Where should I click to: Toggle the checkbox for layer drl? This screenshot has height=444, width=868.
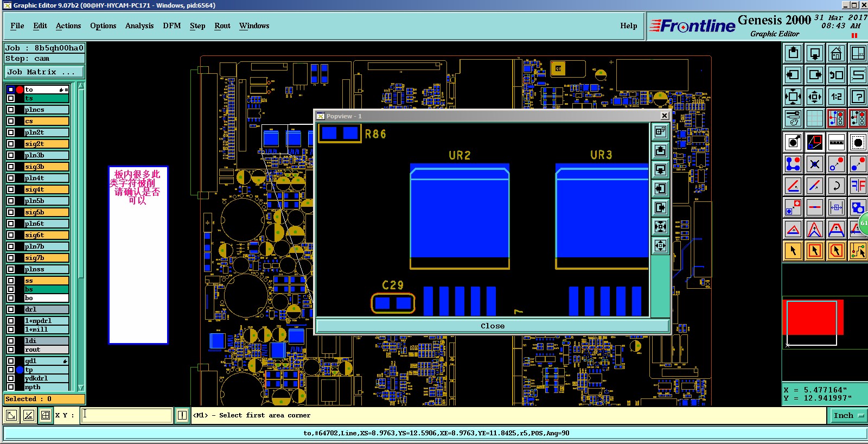[11, 309]
